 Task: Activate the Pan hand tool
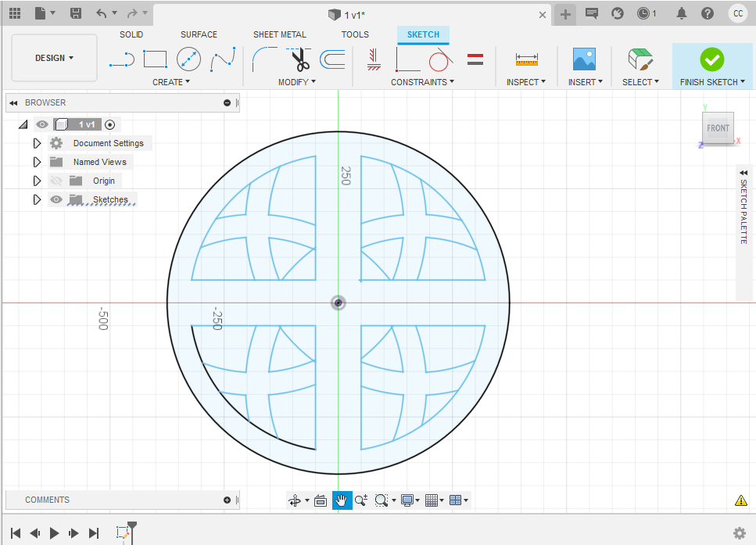(x=342, y=500)
